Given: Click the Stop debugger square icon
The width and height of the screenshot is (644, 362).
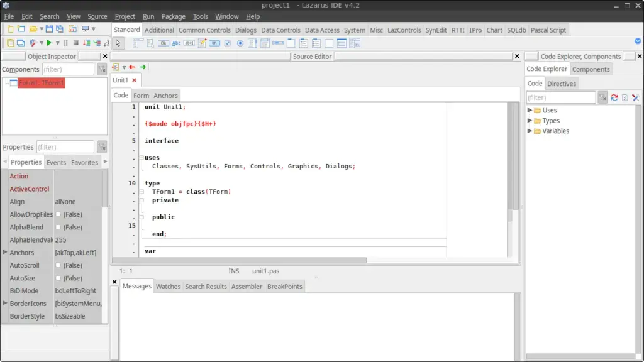Looking at the screenshot, I should coord(75,43).
